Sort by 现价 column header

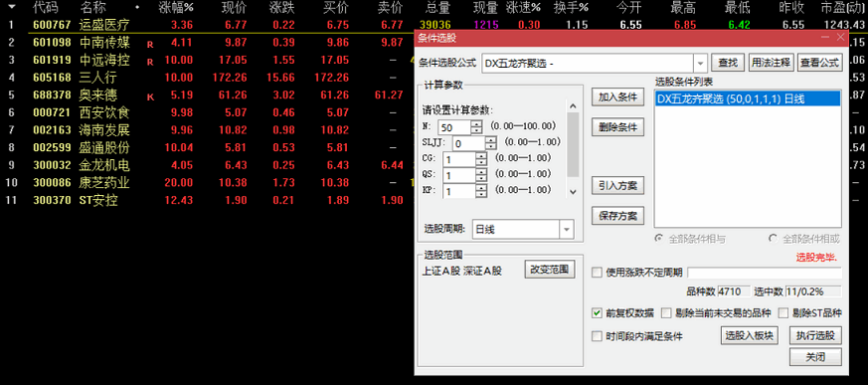coord(235,8)
